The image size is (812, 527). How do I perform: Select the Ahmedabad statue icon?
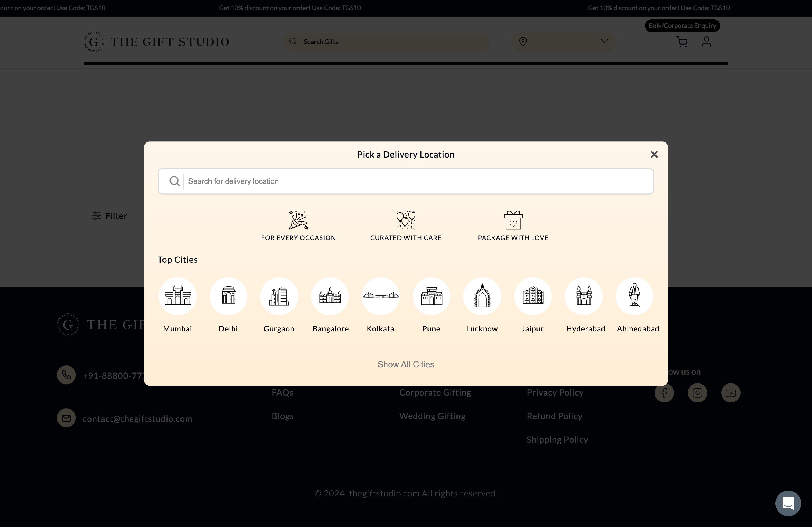pyautogui.click(x=634, y=296)
